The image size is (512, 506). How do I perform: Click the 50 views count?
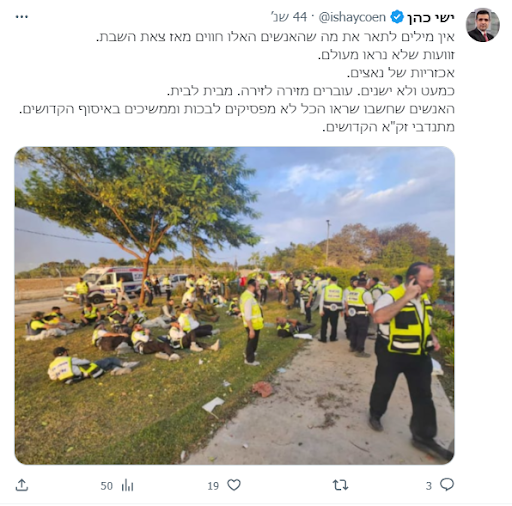point(107,486)
